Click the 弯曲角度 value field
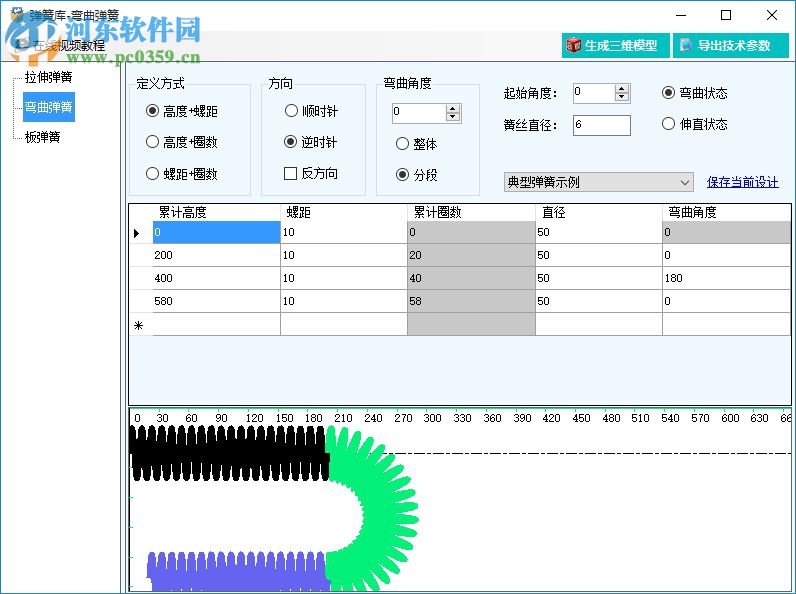The image size is (796, 594). (419, 113)
